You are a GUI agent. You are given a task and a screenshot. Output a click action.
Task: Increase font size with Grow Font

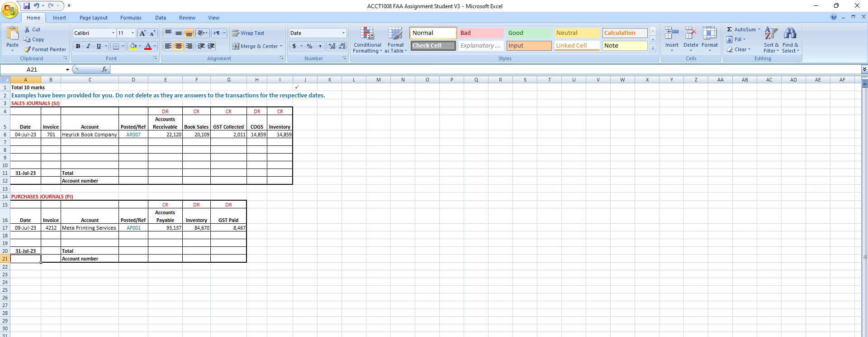pos(142,33)
